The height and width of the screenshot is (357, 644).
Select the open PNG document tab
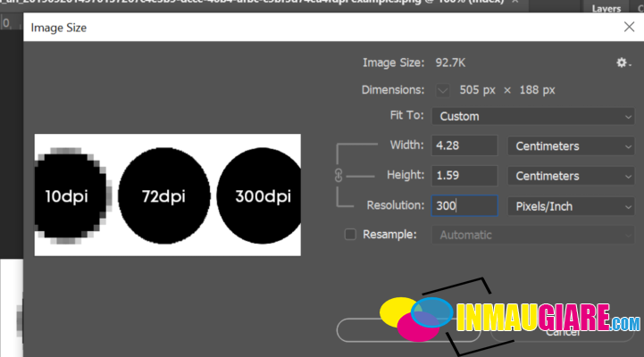[x=268, y=6]
